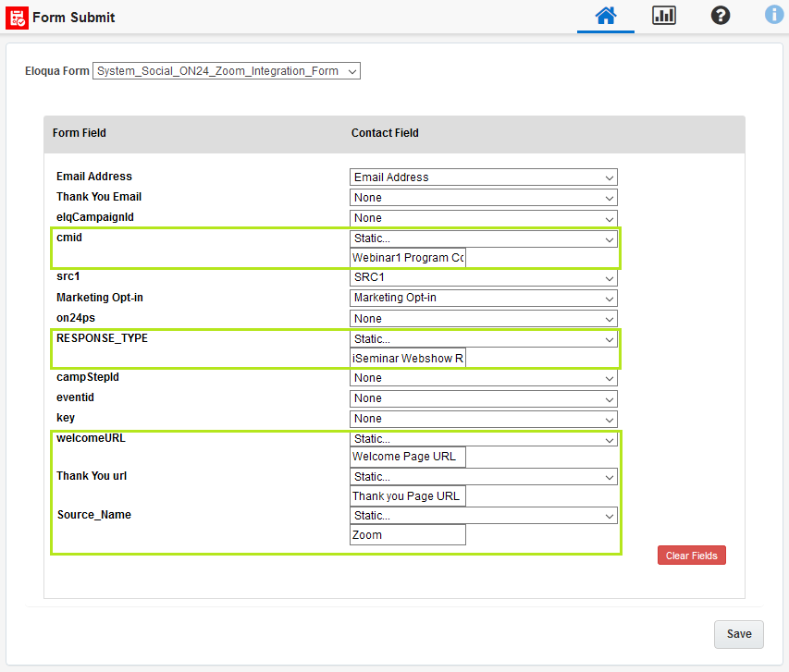789x672 pixels.
Task: Open the src1 SRC1 dropdown
Action: [483, 278]
